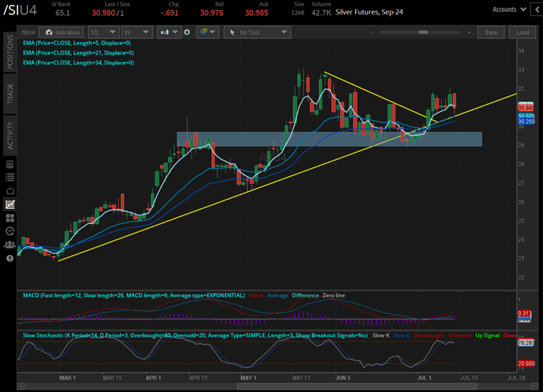The image size is (543, 392).
Task: Open chart settings gear icon
Action: click(x=187, y=32)
